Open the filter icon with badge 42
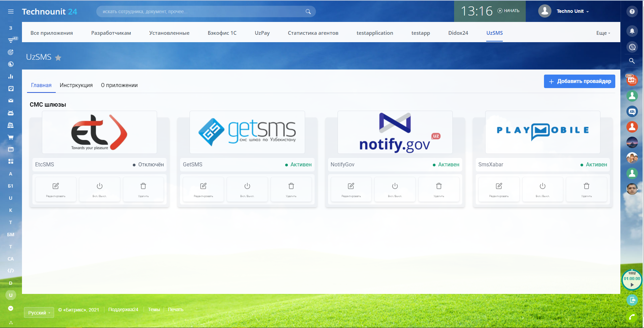 tap(11, 40)
